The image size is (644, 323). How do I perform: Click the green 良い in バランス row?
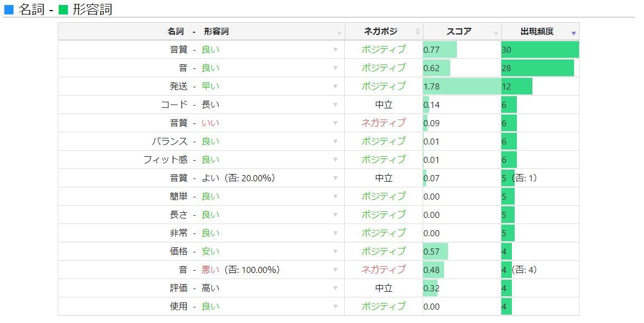coord(210,141)
